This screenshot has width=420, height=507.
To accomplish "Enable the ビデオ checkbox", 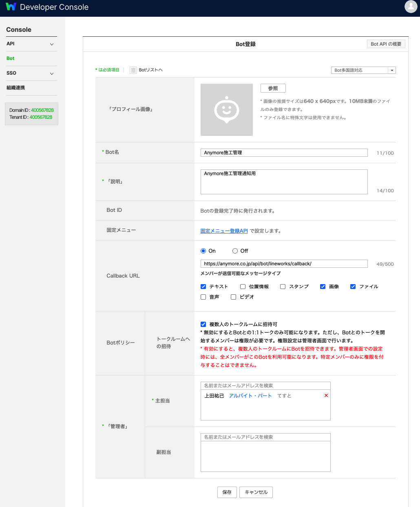I will point(233,297).
